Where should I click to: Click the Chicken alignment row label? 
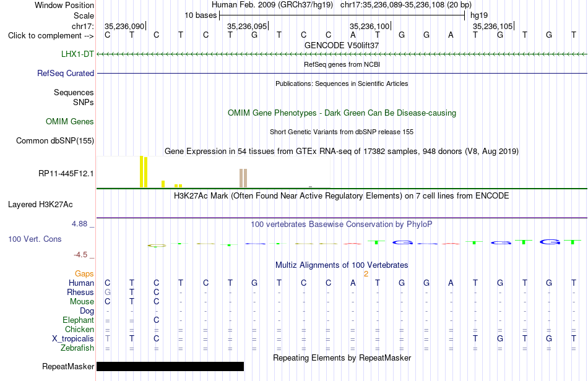79,329
